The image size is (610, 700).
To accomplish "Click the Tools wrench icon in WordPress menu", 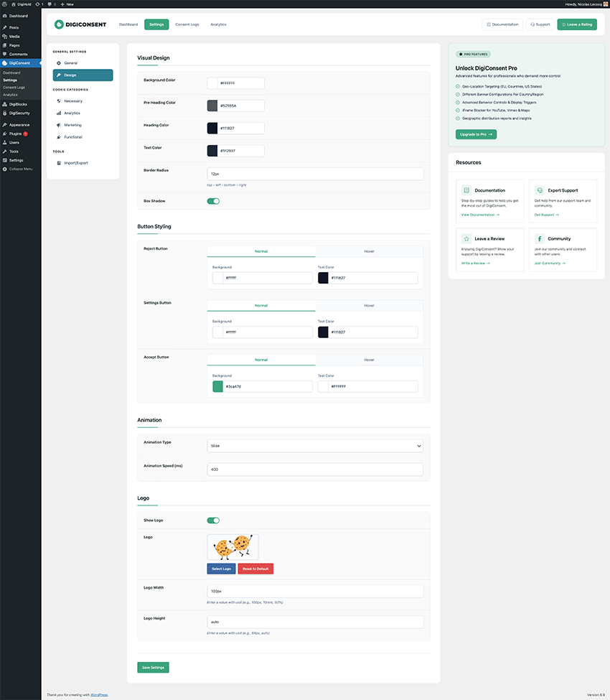I will [4, 151].
